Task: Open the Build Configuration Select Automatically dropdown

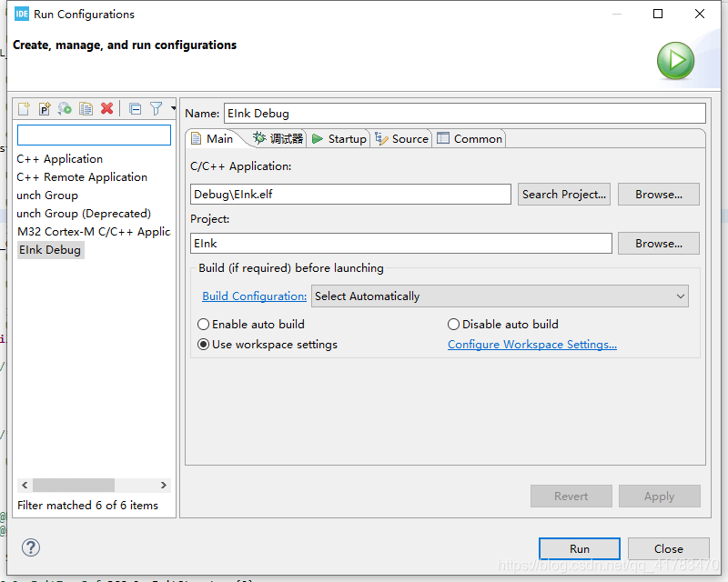Action: point(500,296)
